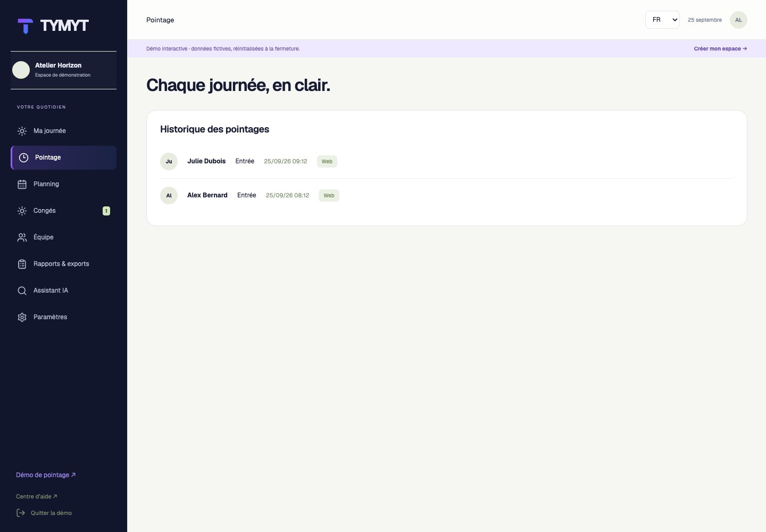Select Pointage in the sidebar
Screen dimensions: 766x532
(63, 157)
